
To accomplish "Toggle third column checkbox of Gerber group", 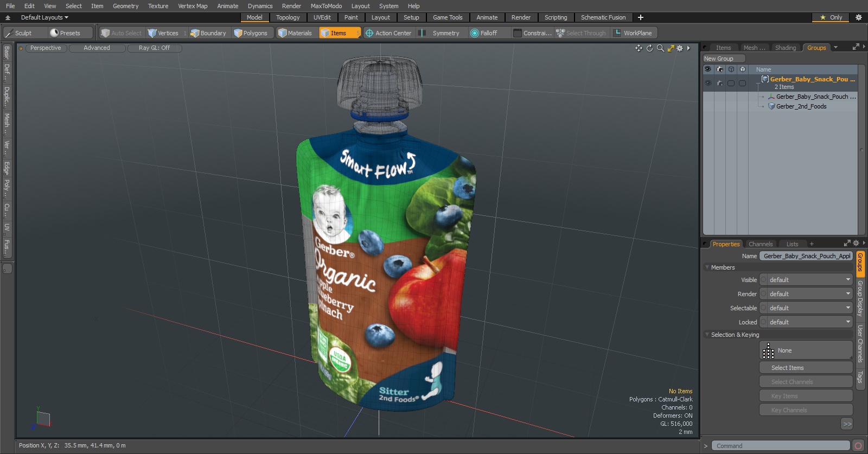I will click(x=731, y=83).
